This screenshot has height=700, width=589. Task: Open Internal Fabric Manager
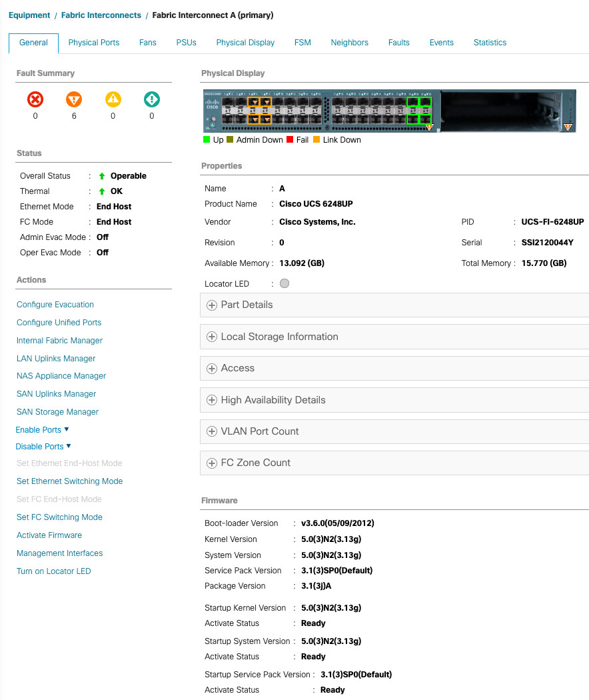click(x=59, y=341)
